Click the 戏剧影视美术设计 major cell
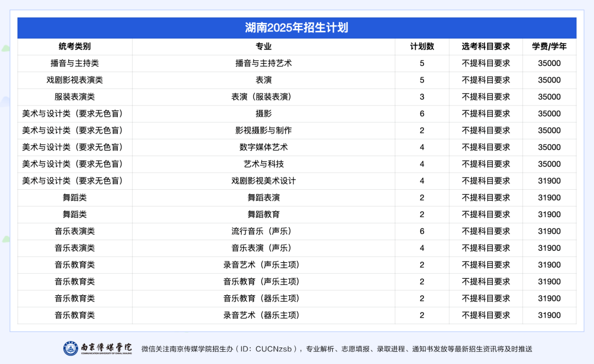This screenshot has height=364, width=594. [263, 181]
